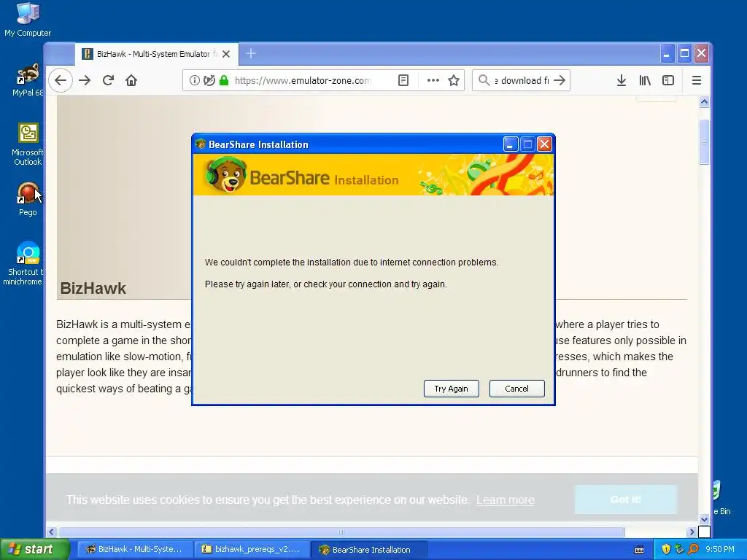Accept cookies with Got it button
The width and height of the screenshot is (747, 560).
(x=625, y=499)
